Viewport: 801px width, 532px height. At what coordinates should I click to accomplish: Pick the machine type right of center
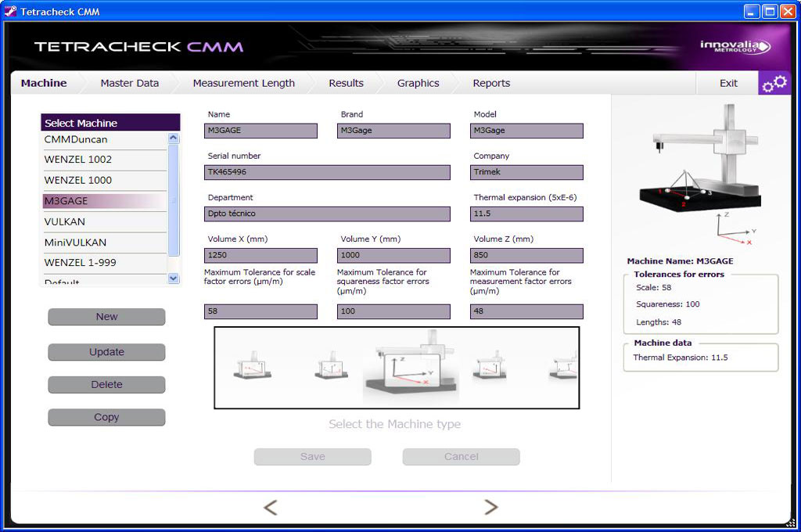(x=490, y=366)
